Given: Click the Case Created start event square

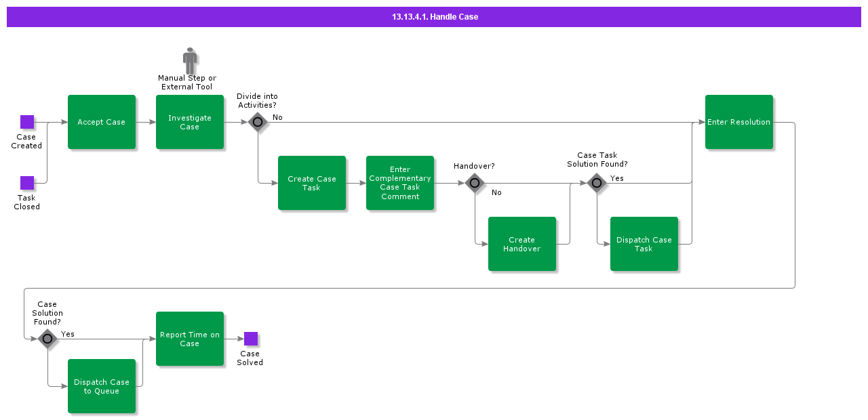Looking at the screenshot, I should [x=27, y=122].
